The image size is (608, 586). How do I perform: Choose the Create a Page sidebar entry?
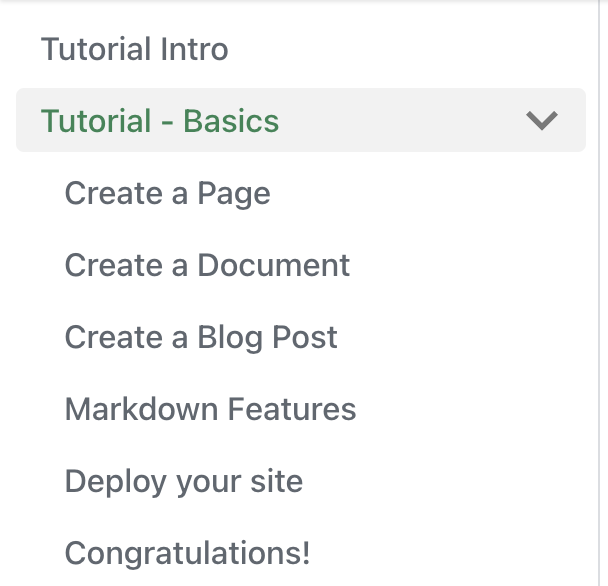click(168, 193)
